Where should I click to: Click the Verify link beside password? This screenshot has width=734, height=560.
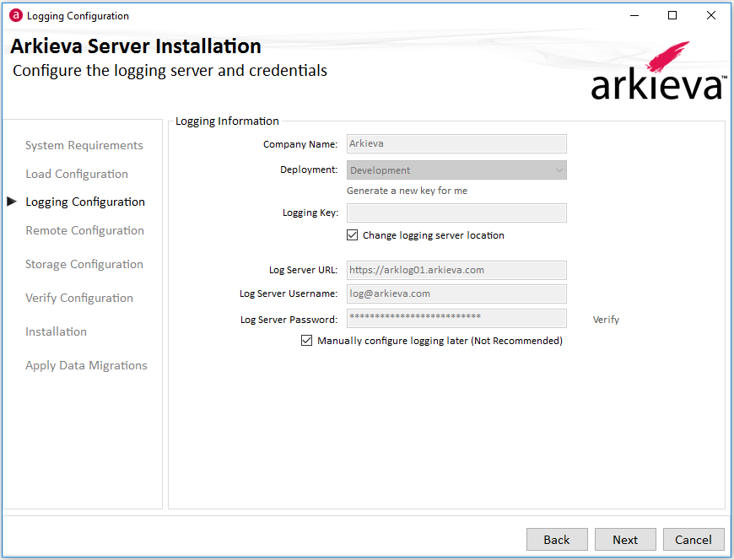[x=606, y=320]
